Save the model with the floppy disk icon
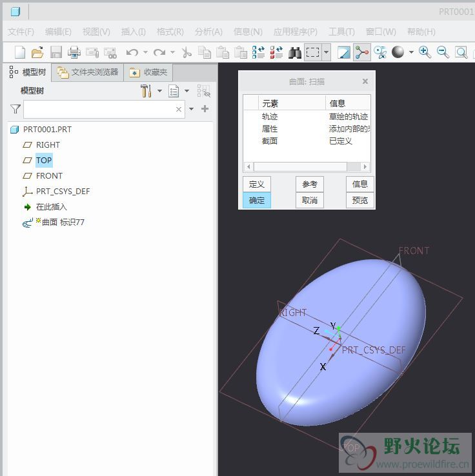This screenshot has height=476, width=475. tap(56, 52)
